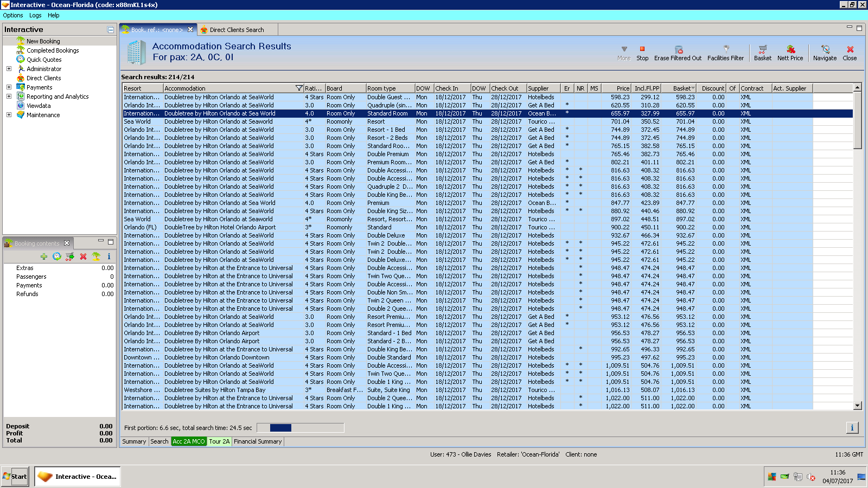Switch to the Direct Clients Search tab
This screenshot has width=868, height=488.
tap(237, 30)
